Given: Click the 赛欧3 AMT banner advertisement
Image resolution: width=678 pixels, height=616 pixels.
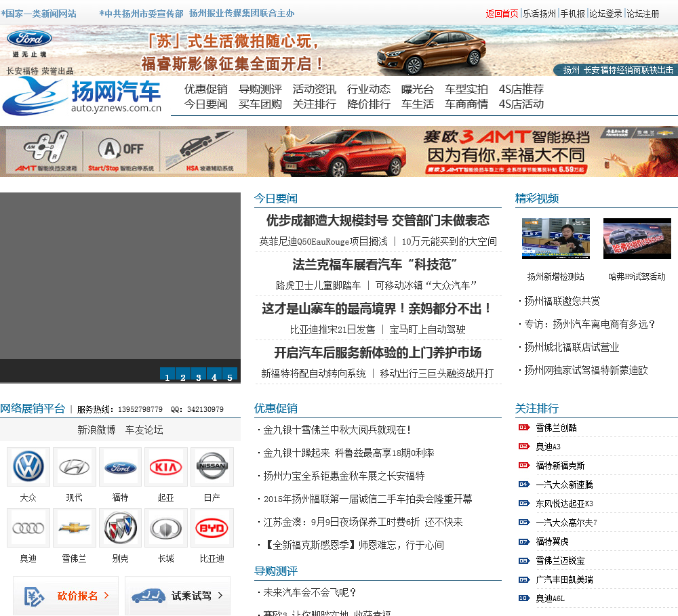Looking at the screenshot, I should pyautogui.click(x=339, y=151).
